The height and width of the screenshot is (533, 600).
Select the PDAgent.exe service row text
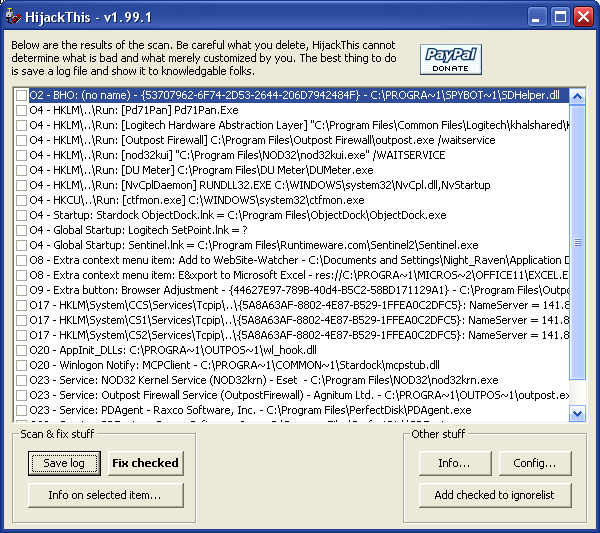click(250, 410)
